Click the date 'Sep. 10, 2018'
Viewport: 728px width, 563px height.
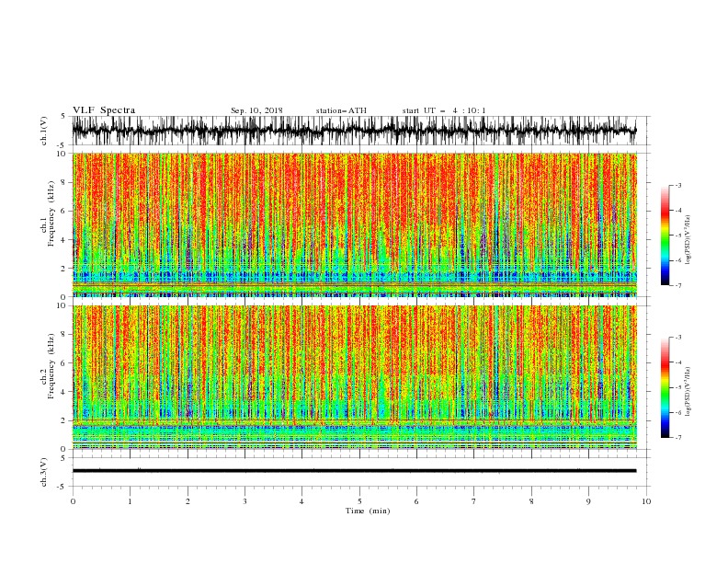point(256,110)
